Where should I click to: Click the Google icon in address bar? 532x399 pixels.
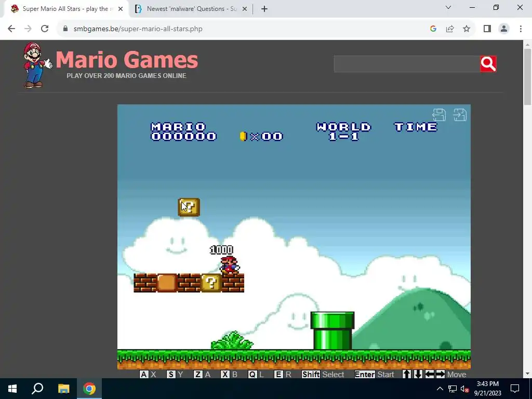433,29
